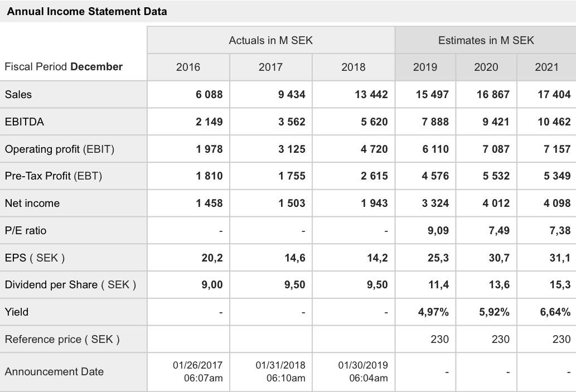Select the 2021 EBIT estimate 7 157
The image size is (576, 392).
557,149
